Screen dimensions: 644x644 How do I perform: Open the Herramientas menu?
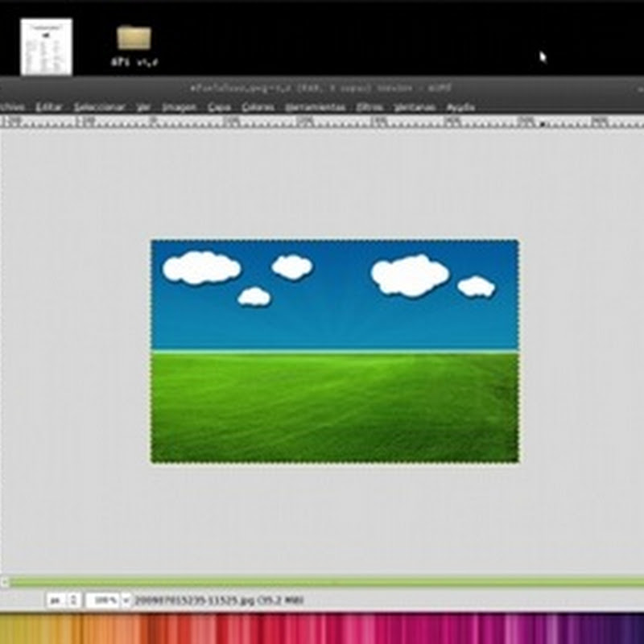point(316,107)
